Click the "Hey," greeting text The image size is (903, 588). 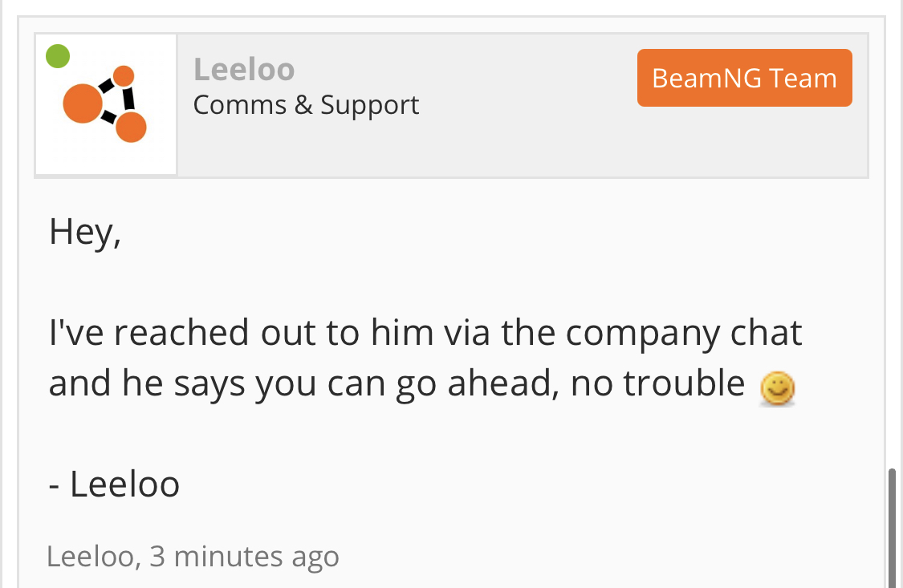click(85, 232)
